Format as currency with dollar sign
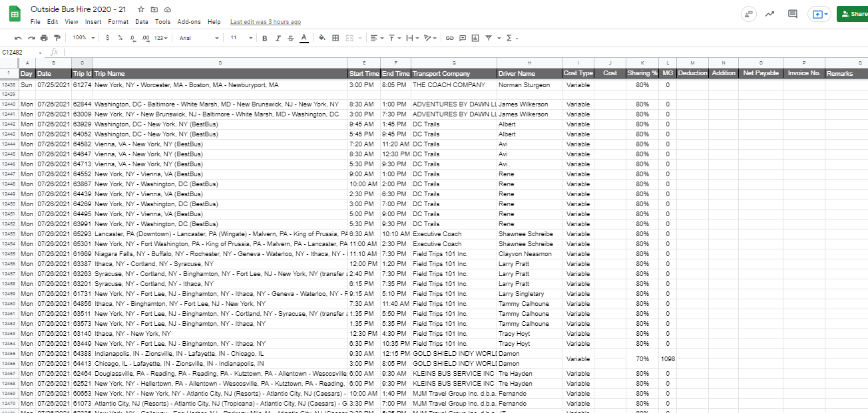 pyautogui.click(x=108, y=38)
